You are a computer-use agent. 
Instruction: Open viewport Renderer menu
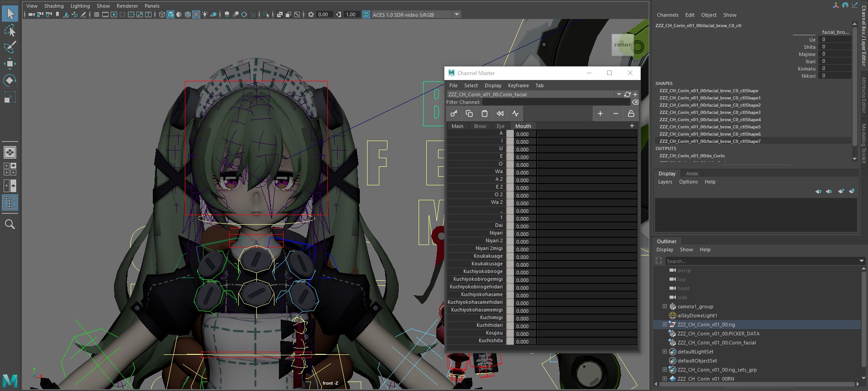(x=127, y=6)
